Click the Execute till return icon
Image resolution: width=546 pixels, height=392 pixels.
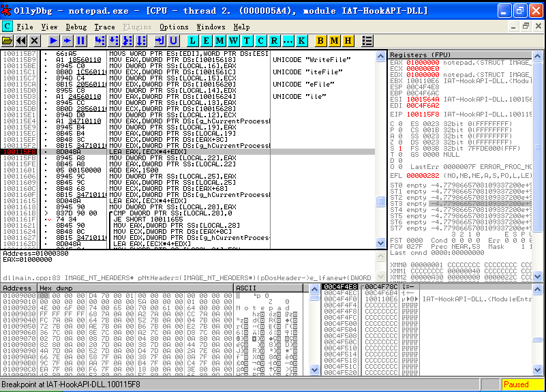click(x=160, y=41)
